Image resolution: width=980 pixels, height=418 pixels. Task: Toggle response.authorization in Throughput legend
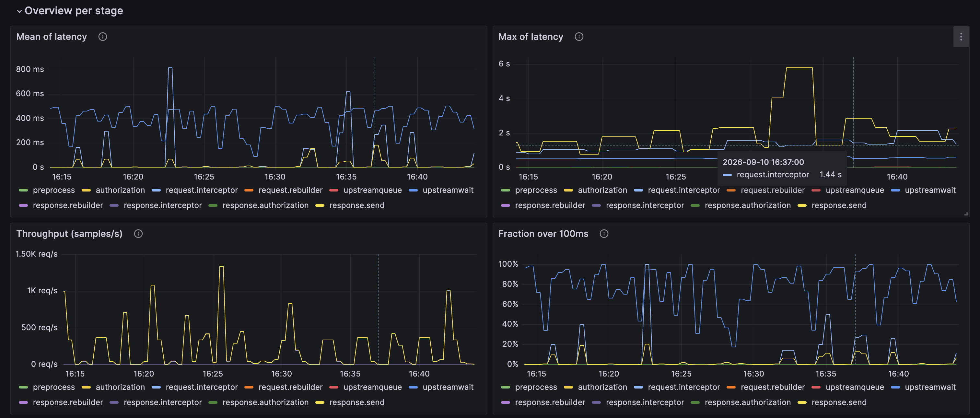tap(265, 402)
